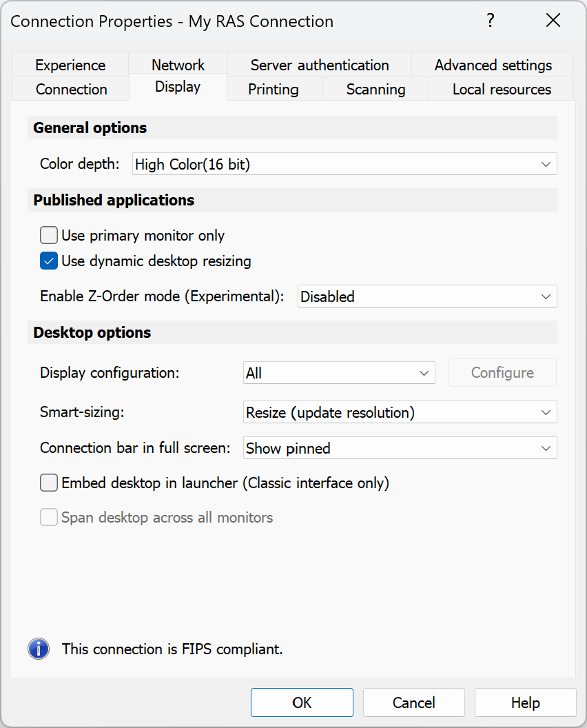
Task: Dismiss the dialog with Cancel
Action: point(413,702)
